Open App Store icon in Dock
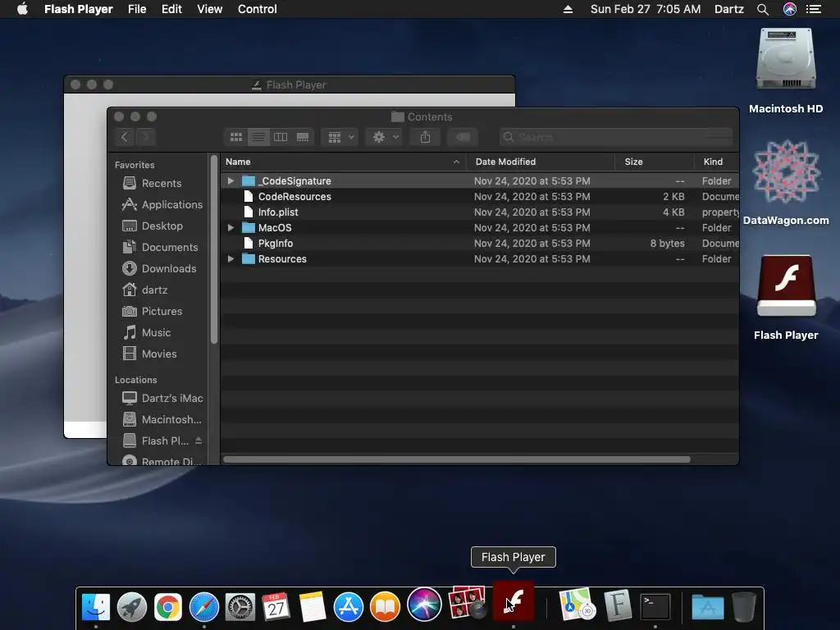The width and height of the screenshot is (840, 630). pyautogui.click(x=348, y=607)
